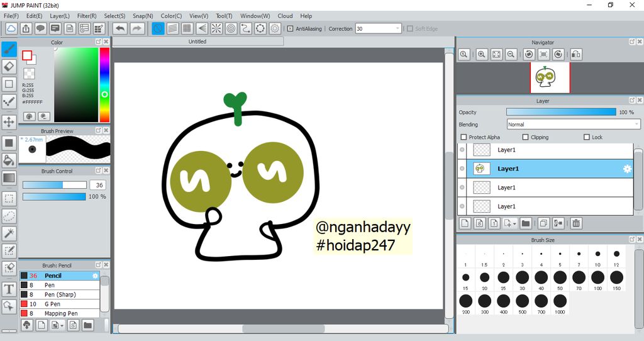
Task: Expand the add-layer dropdown arrow
Action: pyautogui.click(x=514, y=223)
